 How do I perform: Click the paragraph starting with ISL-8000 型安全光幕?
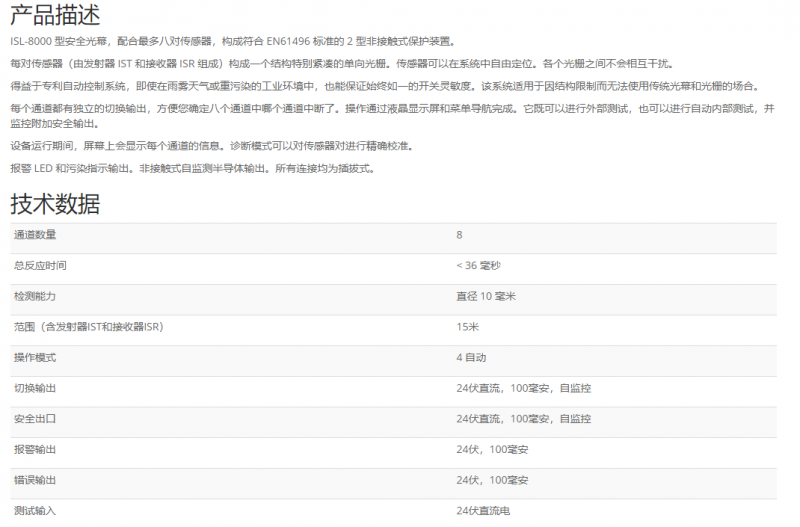234,42
